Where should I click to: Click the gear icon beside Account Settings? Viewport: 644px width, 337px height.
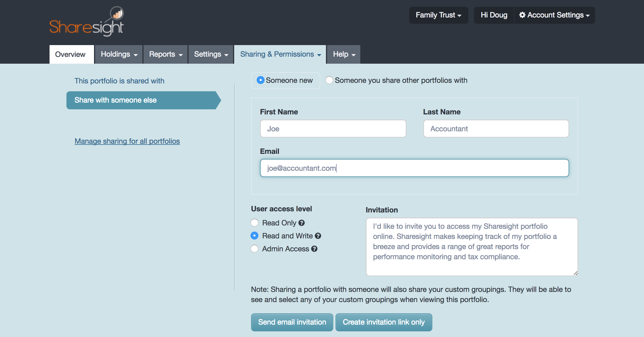[522, 15]
